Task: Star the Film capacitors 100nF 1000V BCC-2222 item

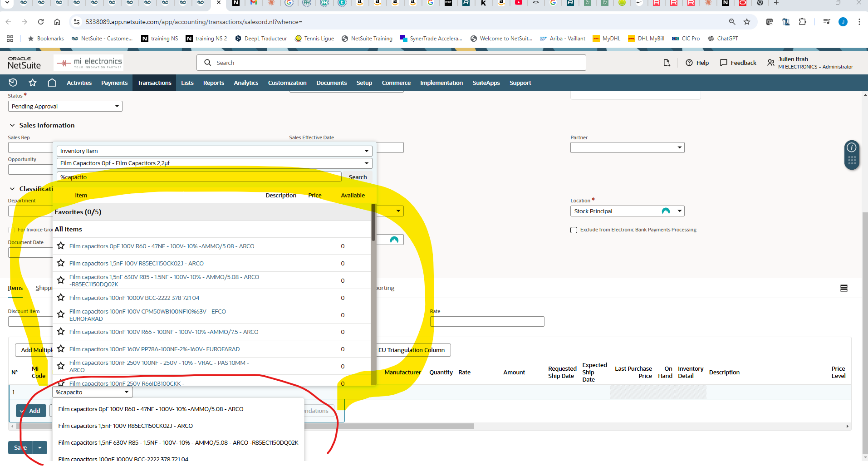Action: click(61, 298)
